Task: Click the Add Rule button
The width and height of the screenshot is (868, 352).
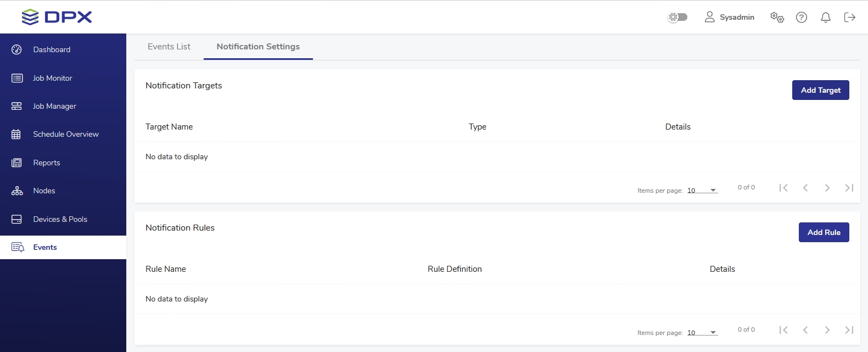Action: pyautogui.click(x=824, y=232)
